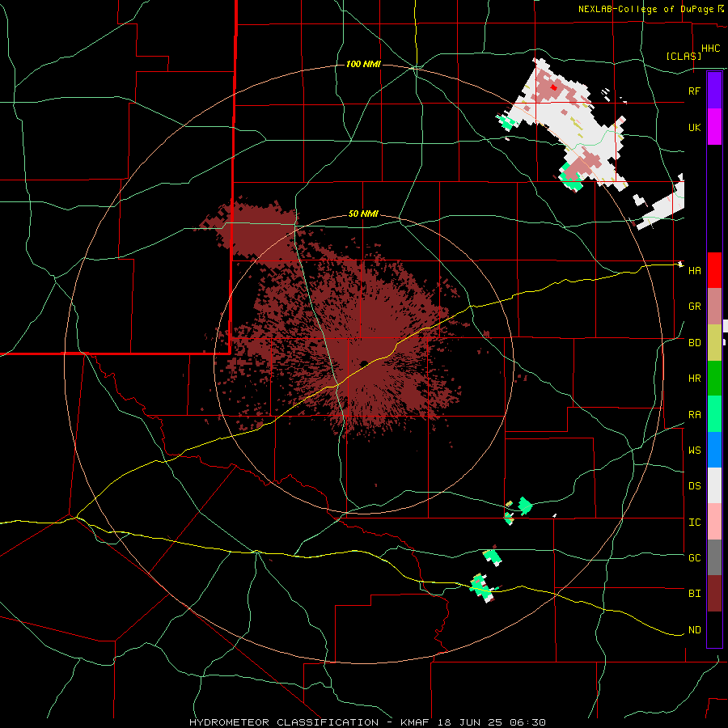
Task: Click the UK magenta legend color swatch
Action: 714,127
